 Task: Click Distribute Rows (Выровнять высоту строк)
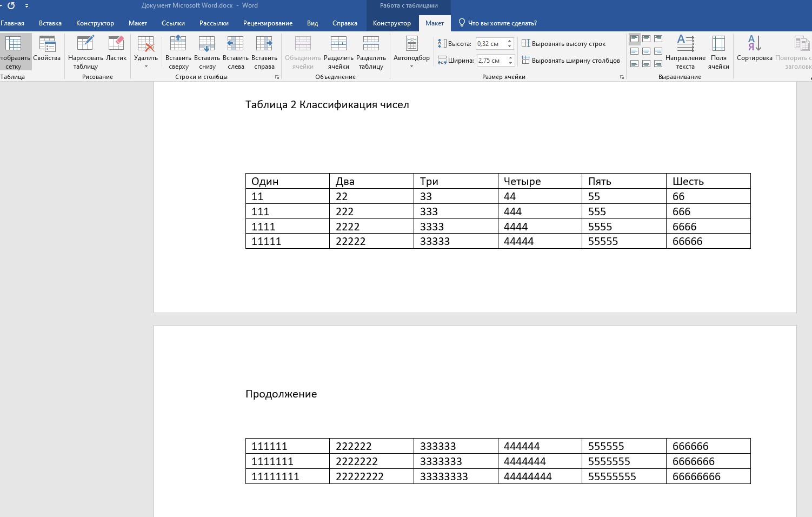[563, 44]
